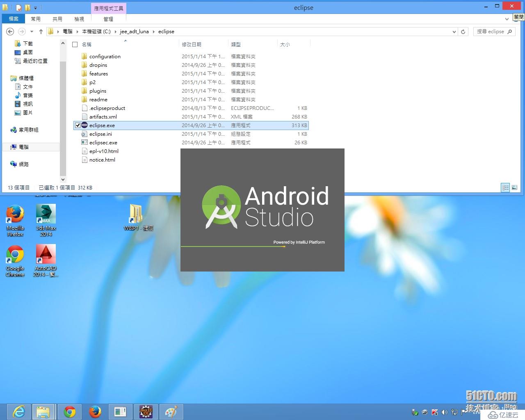Screen dimensions: 525x420
Task: Open Firefox from the taskbar
Action: pos(95,412)
